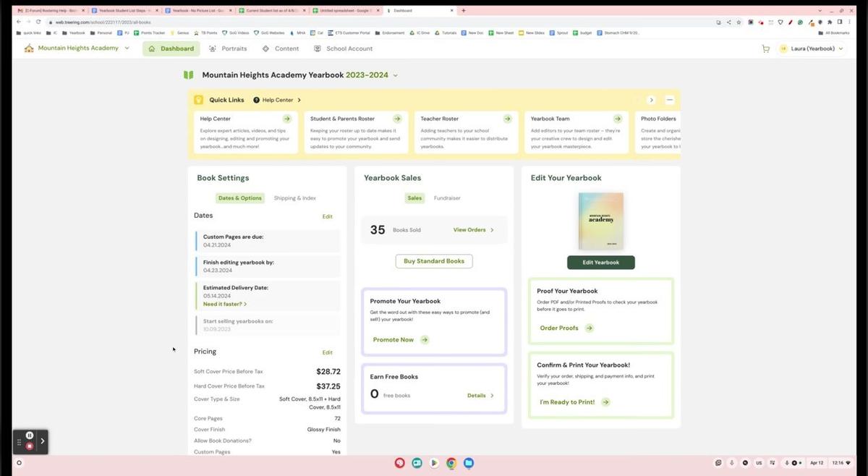
Task: Expand the recording controls arrow
Action: (42, 441)
